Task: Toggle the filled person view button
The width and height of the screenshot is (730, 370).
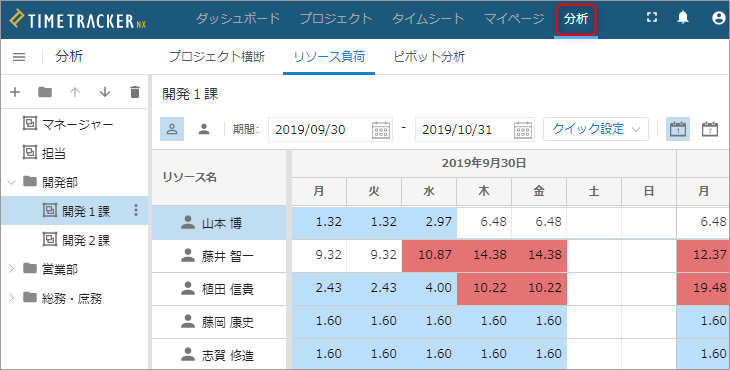Action: [x=203, y=129]
